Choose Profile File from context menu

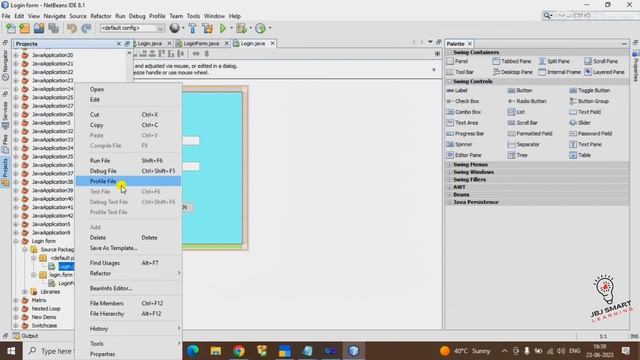129,181
